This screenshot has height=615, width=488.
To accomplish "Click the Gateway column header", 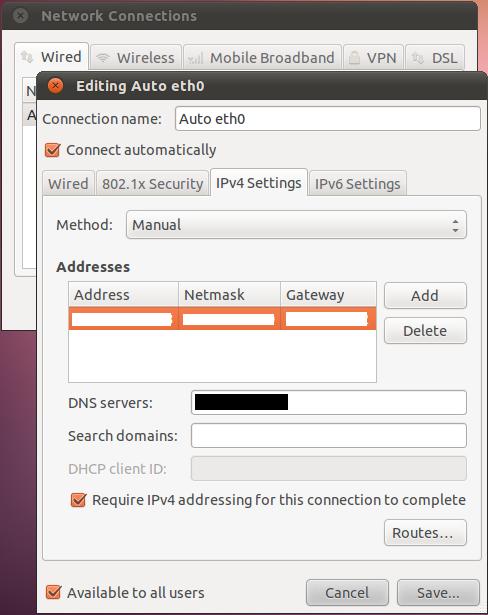I will 328,294.
